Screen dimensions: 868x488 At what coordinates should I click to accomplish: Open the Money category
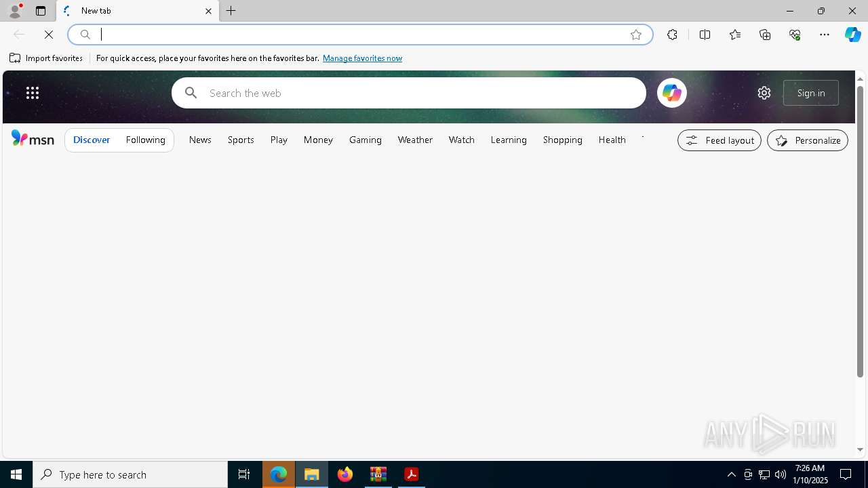(x=318, y=140)
